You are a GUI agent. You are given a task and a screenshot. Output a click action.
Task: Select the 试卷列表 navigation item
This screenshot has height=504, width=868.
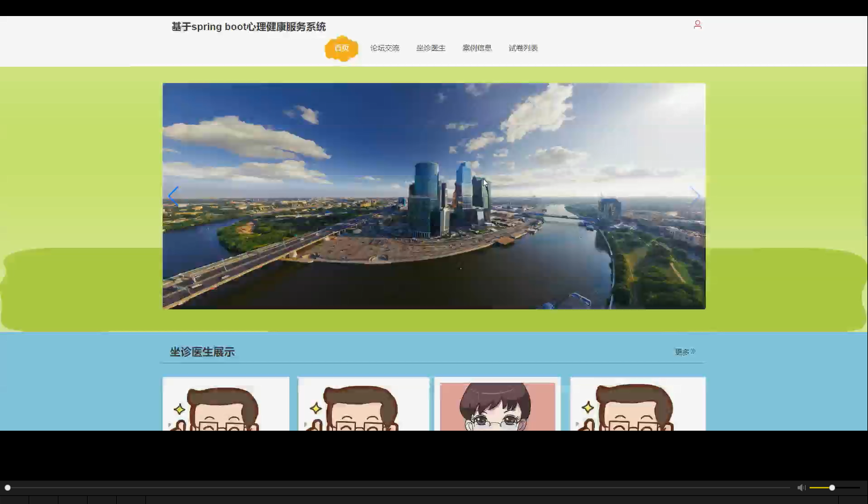[x=523, y=48]
